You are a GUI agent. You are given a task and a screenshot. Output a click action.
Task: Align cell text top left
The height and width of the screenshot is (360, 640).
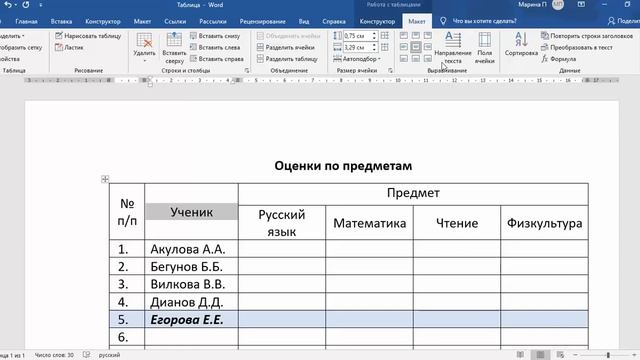404,36
